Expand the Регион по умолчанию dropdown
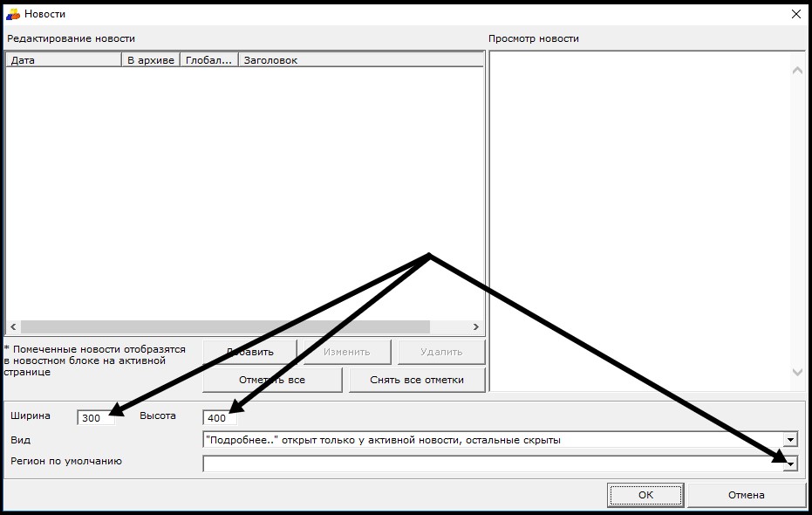 pos(790,464)
